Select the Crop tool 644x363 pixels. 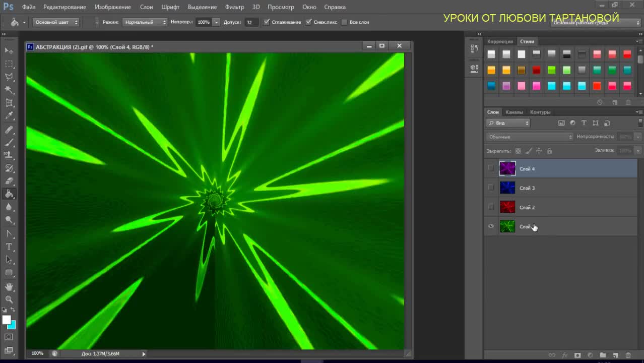(9, 103)
